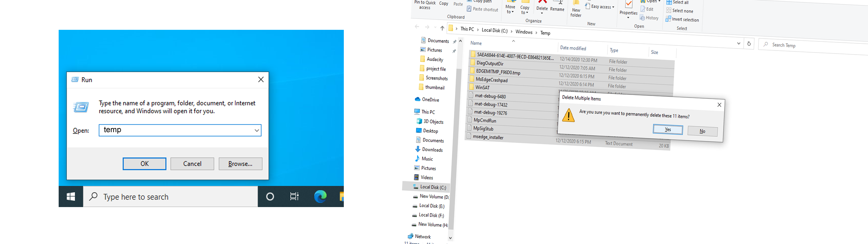The width and height of the screenshot is (868, 244).
Task: Click the Music note icon in the navigation pane
Action: pos(417,158)
